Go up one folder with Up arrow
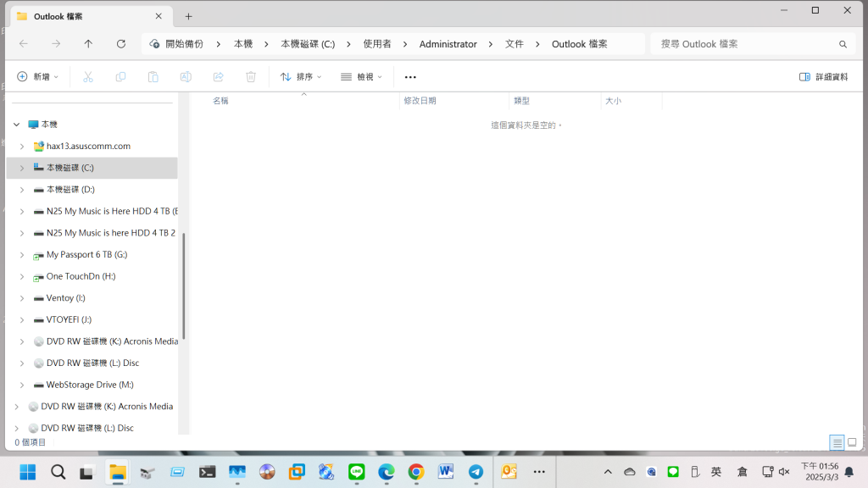 click(x=88, y=44)
